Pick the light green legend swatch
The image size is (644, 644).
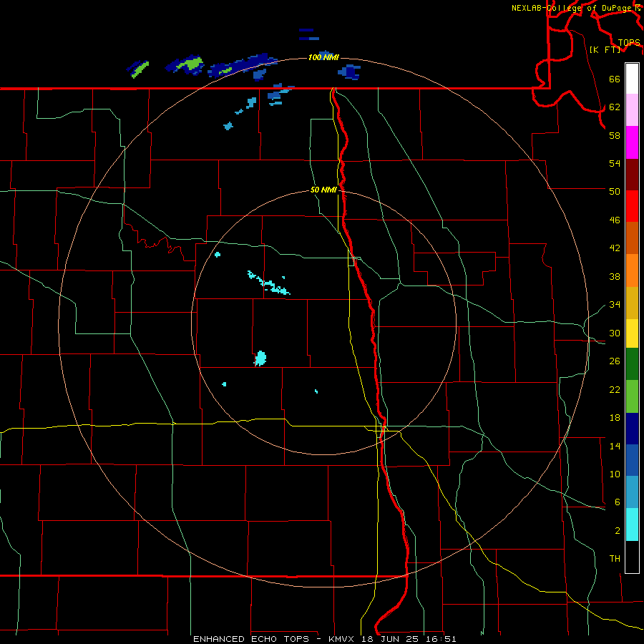(632, 396)
